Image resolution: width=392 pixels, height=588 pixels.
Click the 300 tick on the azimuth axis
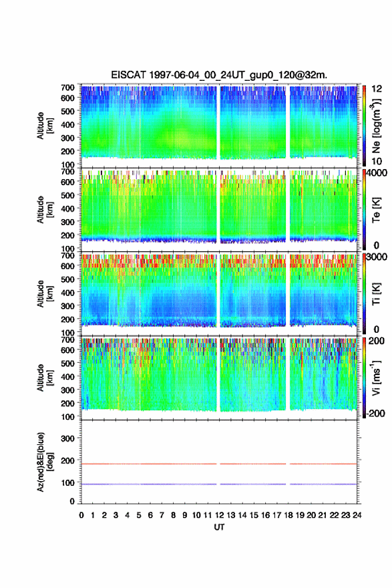pyautogui.click(x=67, y=438)
